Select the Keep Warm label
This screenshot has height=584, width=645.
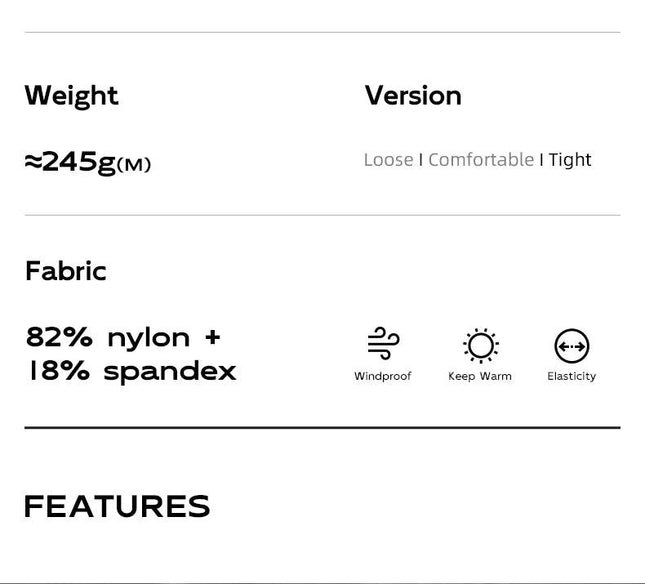480,376
